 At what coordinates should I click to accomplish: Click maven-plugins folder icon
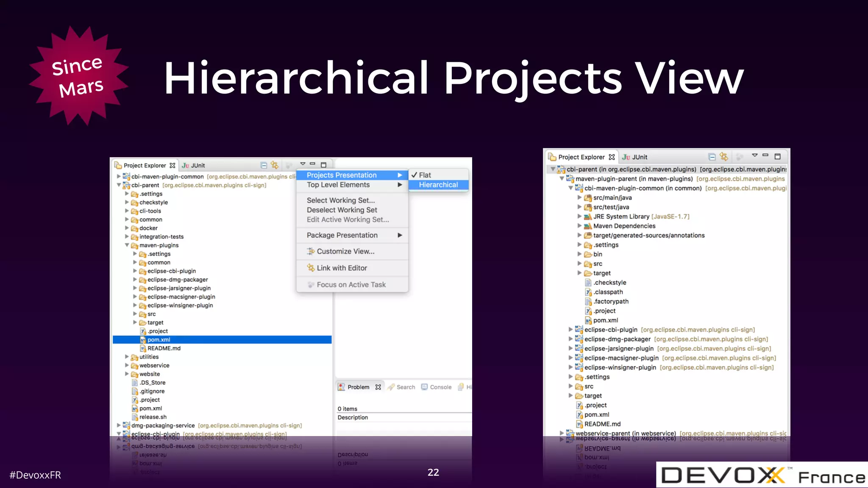pyautogui.click(x=135, y=246)
